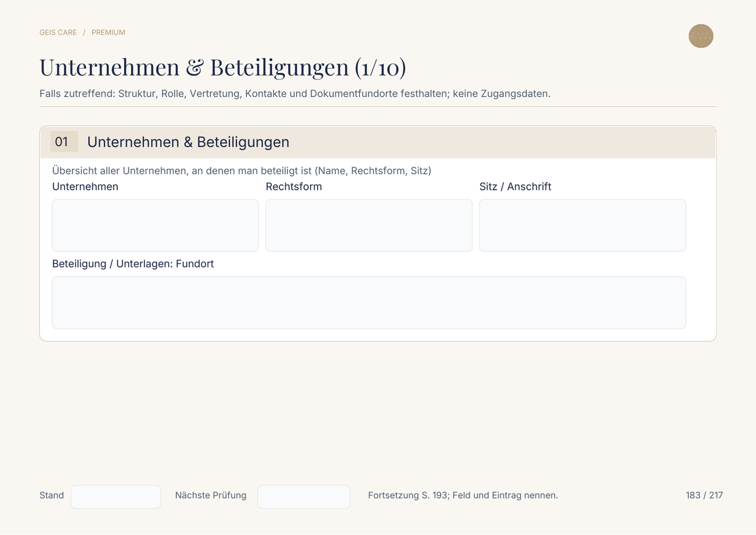
Task: Click the Nächste Prüfung input field
Action: tap(304, 497)
